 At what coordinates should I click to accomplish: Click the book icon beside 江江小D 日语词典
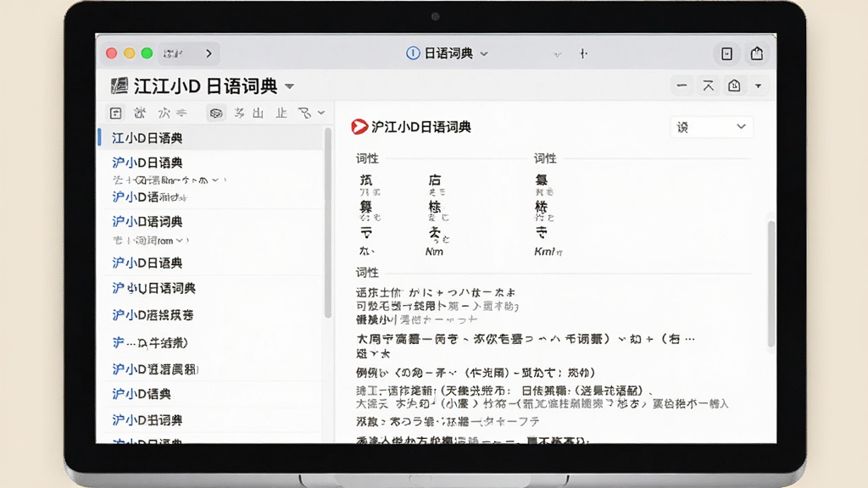[x=119, y=86]
